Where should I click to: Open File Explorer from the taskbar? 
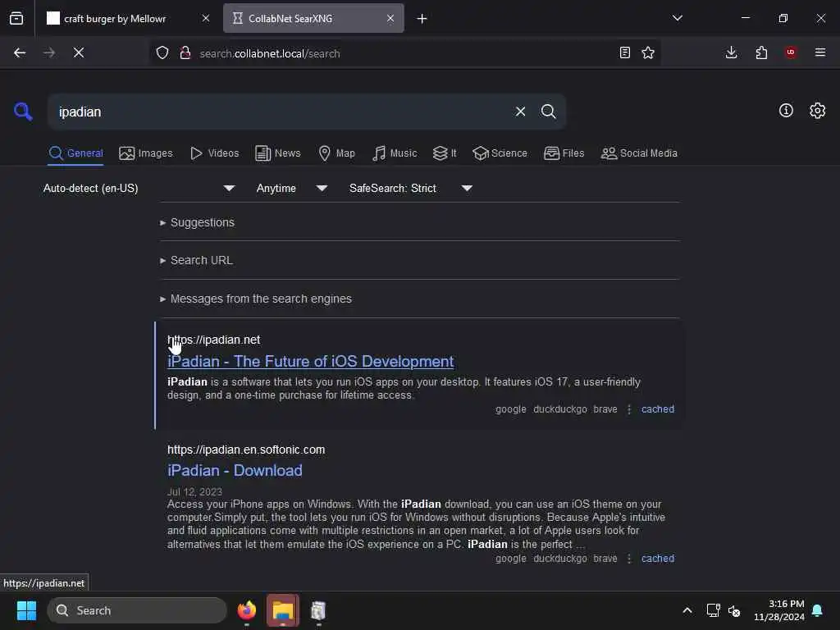tap(283, 610)
